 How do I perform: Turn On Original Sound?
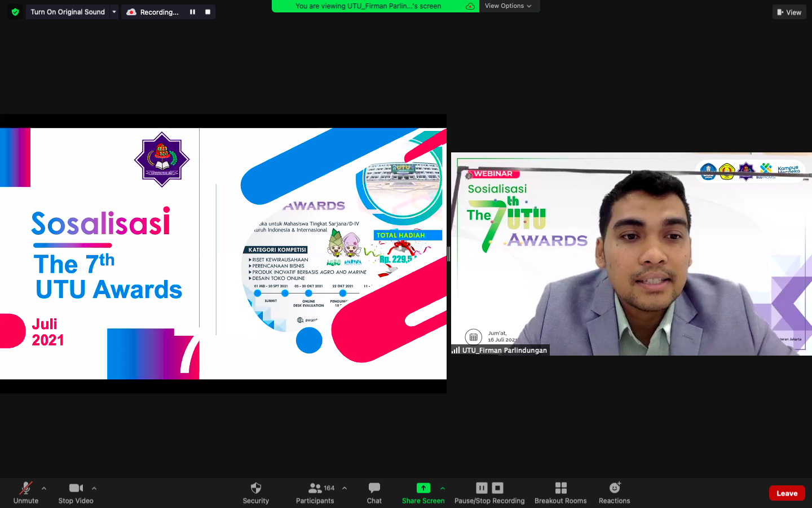68,12
